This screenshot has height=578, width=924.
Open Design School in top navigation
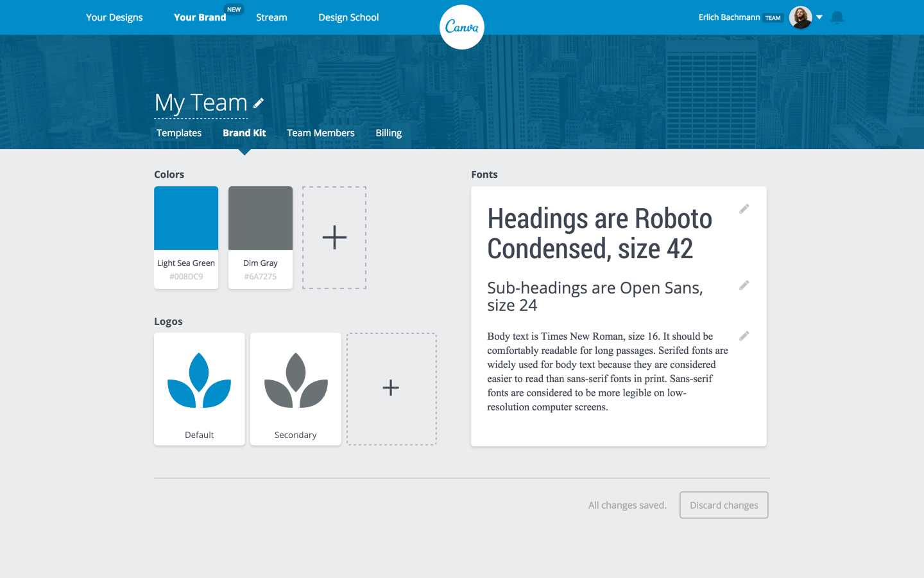[348, 17]
